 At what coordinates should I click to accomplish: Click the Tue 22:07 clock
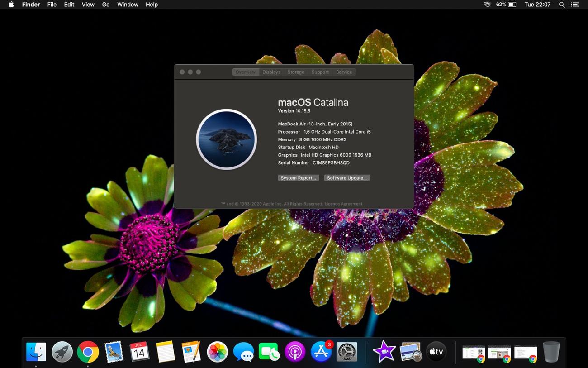pyautogui.click(x=537, y=5)
